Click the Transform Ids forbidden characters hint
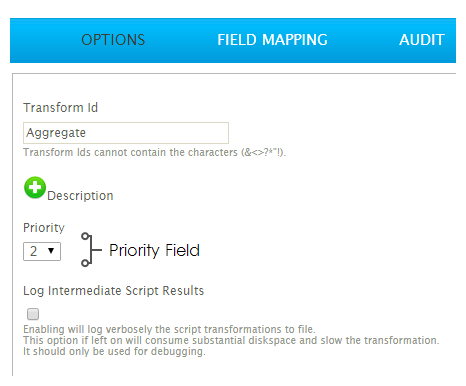Screen dimensions: 466x386 point(155,152)
